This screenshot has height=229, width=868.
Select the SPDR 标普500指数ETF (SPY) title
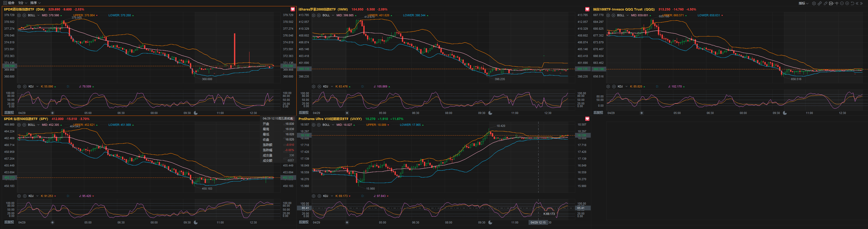click(x=26, y=119)
